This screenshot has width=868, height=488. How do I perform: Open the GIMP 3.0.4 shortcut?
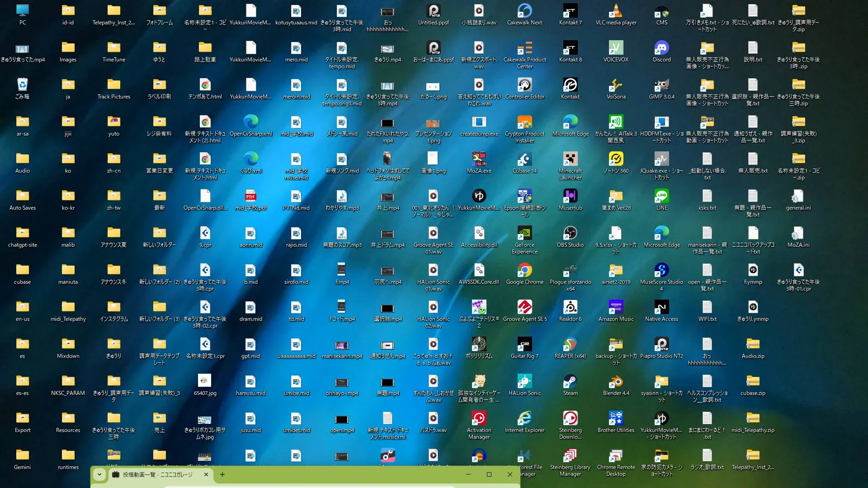[x=661, y=85]
